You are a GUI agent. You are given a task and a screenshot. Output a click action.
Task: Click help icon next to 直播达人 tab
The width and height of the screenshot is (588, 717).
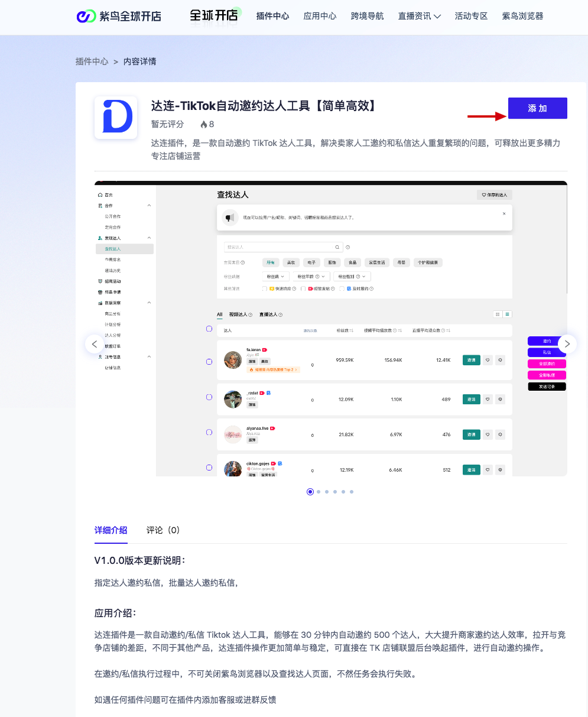click(280, 315)
